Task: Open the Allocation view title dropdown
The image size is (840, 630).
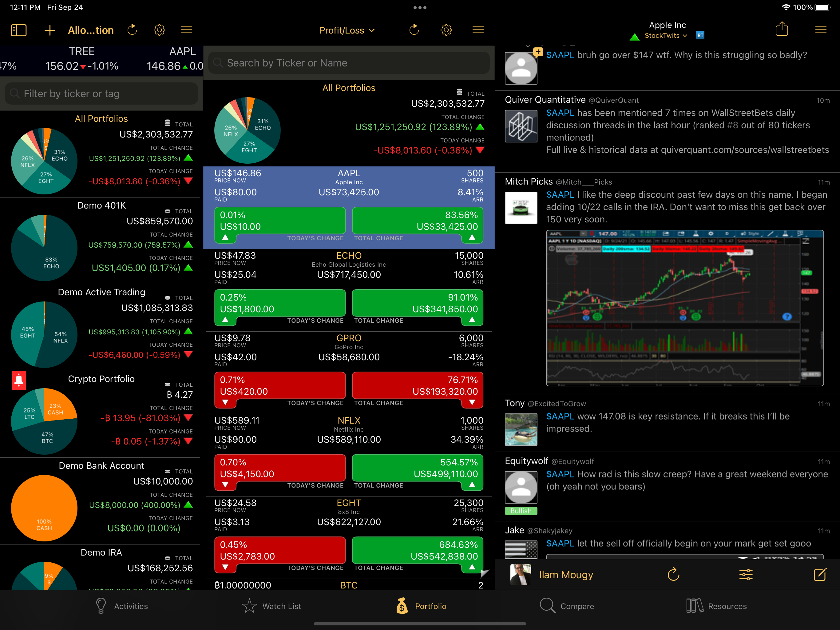Action: pyautogui.click(x=91, y=30)
